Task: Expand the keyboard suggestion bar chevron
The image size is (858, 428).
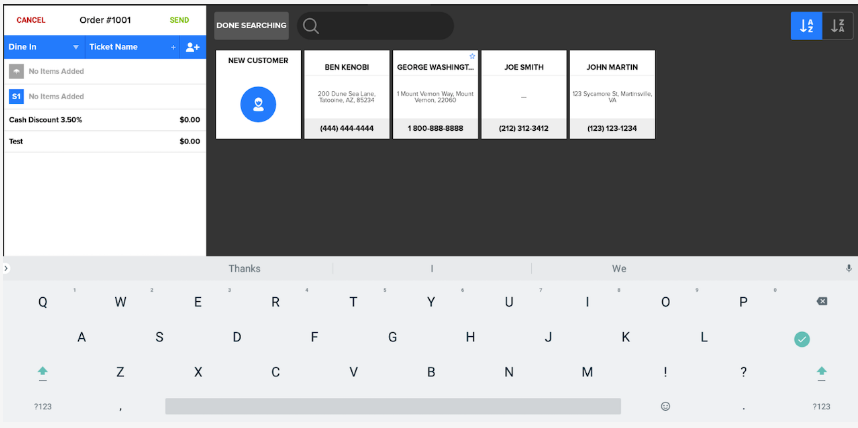Action: [6, 268]
